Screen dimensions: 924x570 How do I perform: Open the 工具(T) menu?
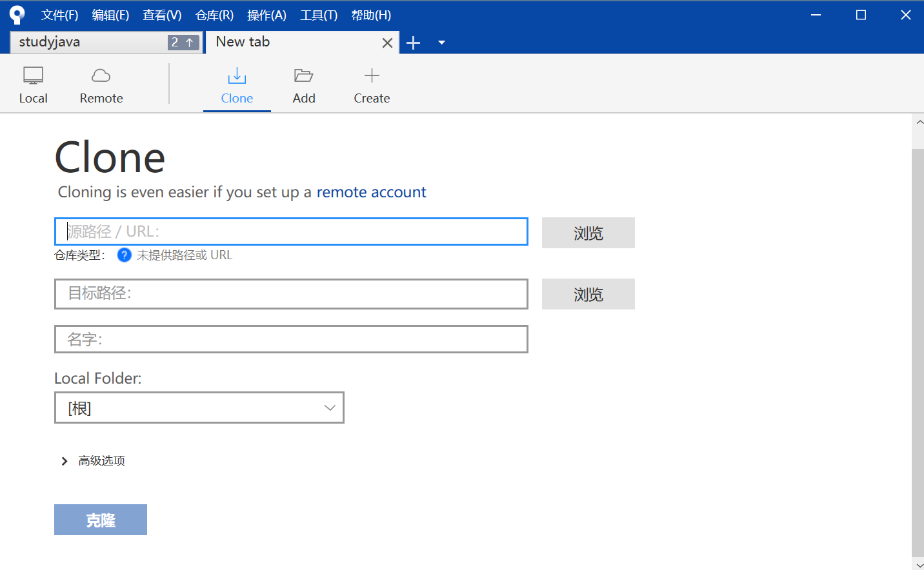pos(319,15)
